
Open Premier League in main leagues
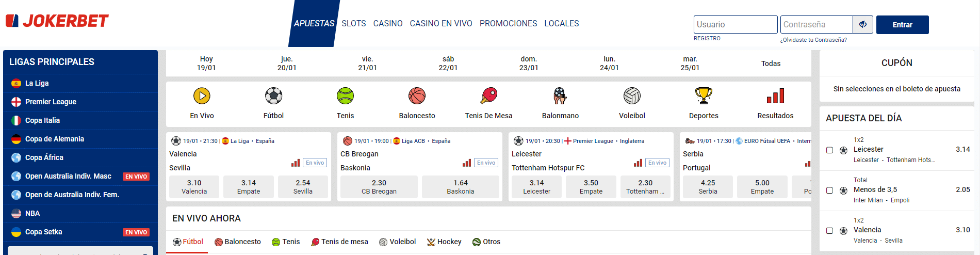[x=51, y=102]
